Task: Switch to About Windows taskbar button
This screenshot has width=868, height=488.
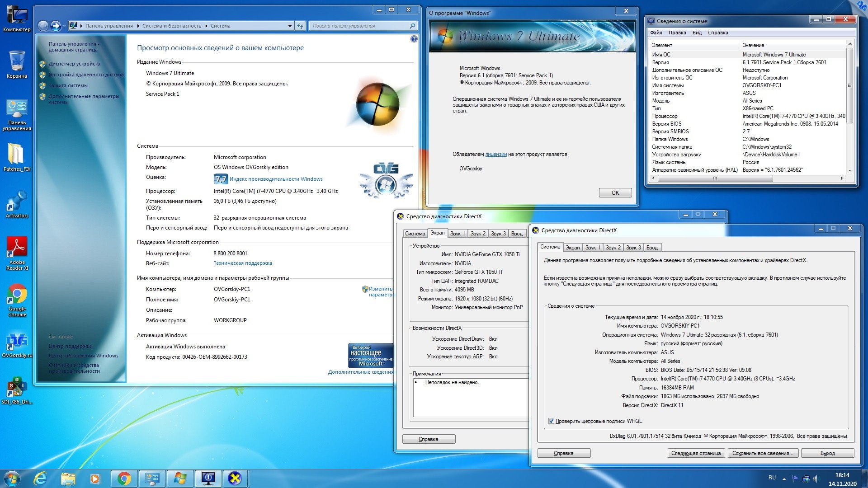Action: click(x=180, y=479)
